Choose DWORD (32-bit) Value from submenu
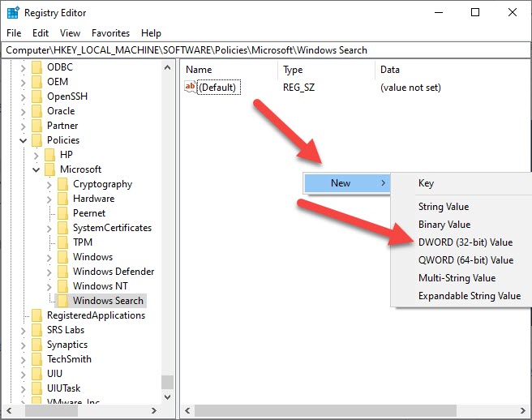Viewport: 532px width, 420px height. point(465,242)
